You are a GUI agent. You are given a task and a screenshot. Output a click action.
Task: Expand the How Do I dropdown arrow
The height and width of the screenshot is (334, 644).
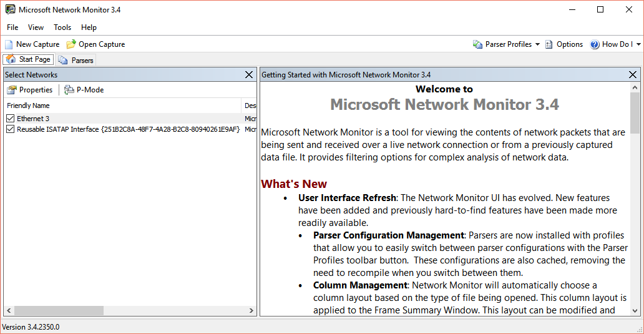click(638, 44)
